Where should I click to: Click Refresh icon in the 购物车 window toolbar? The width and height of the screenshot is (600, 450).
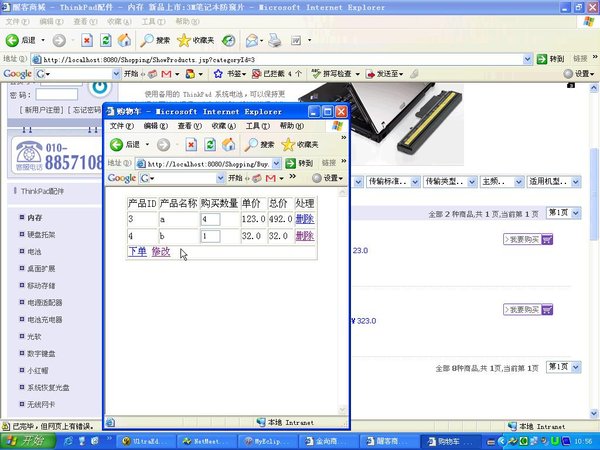click(x=209, y=145)
